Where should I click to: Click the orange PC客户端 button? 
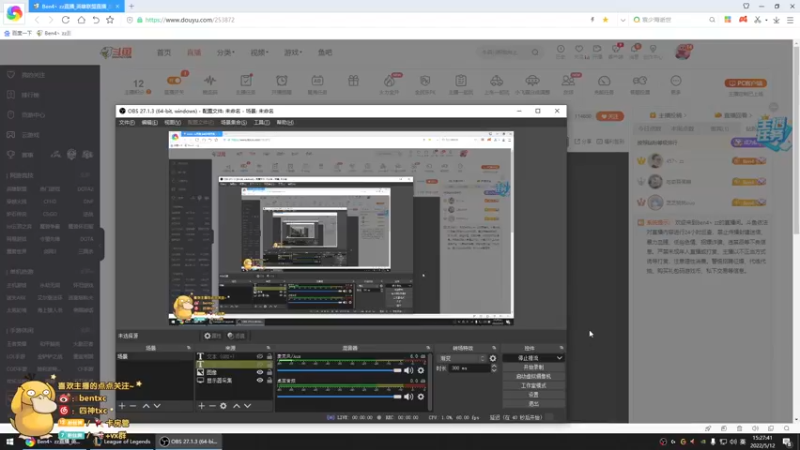[745, 83]
